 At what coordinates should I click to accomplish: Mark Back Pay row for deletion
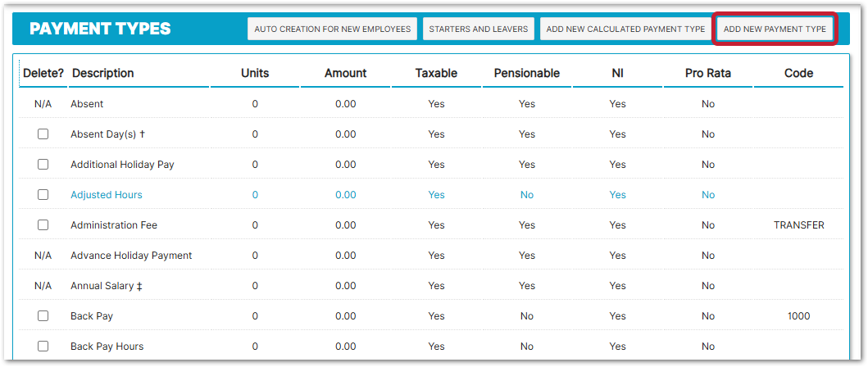[43, 316]
